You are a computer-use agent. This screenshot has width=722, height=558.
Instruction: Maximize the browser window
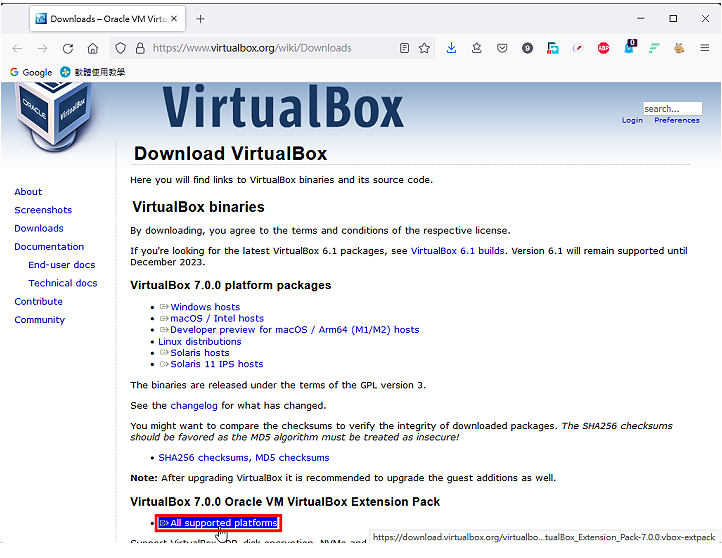(673, 19)
